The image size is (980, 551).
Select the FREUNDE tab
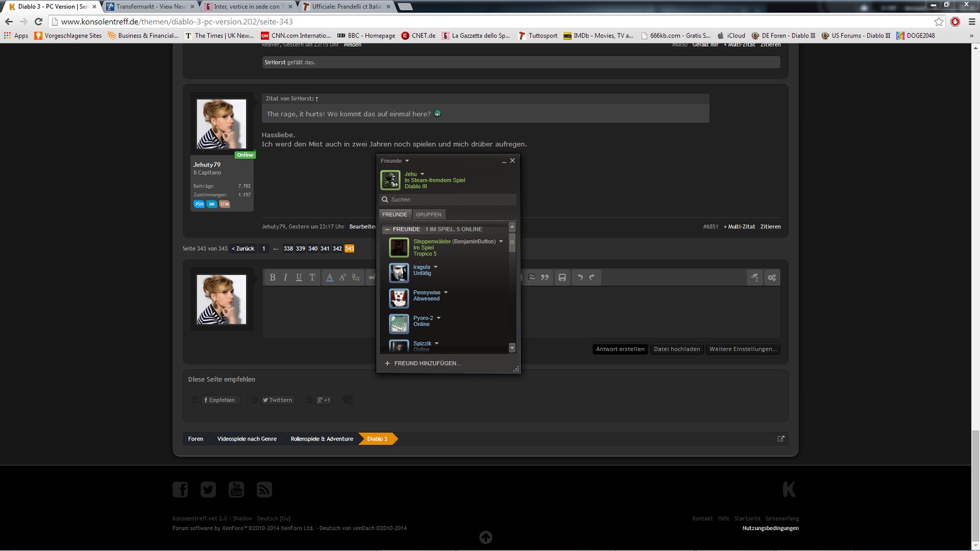[x=395, y=214]
